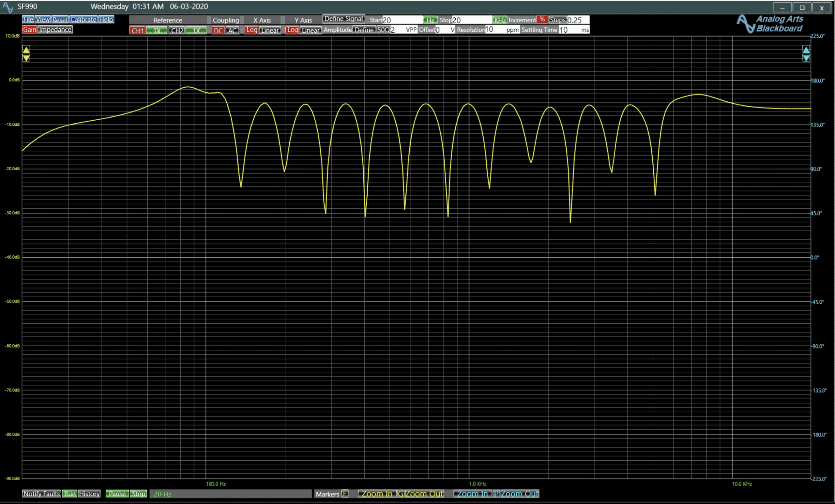Click the yellow gain Zoom In button

[377, 494]
